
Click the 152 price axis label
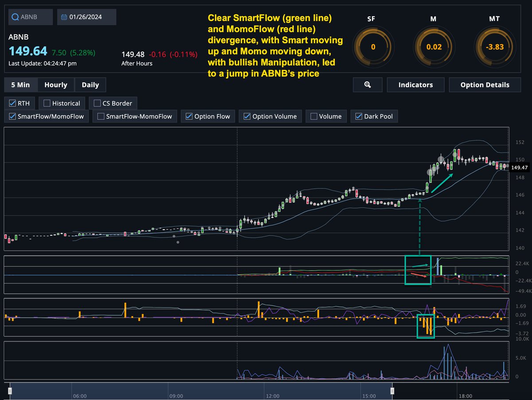pyautogui.click(x=520, y=142)
